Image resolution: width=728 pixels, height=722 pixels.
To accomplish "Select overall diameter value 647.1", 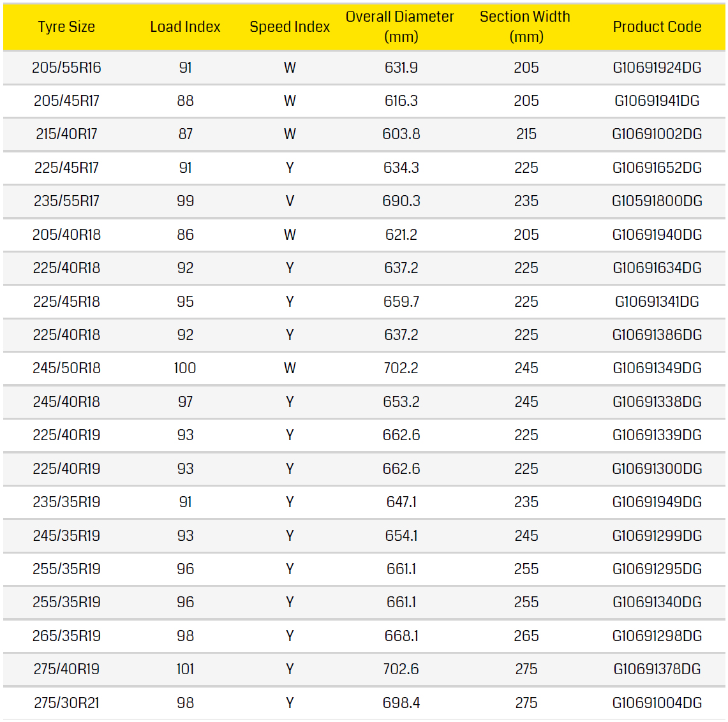I will pos(401,502).
